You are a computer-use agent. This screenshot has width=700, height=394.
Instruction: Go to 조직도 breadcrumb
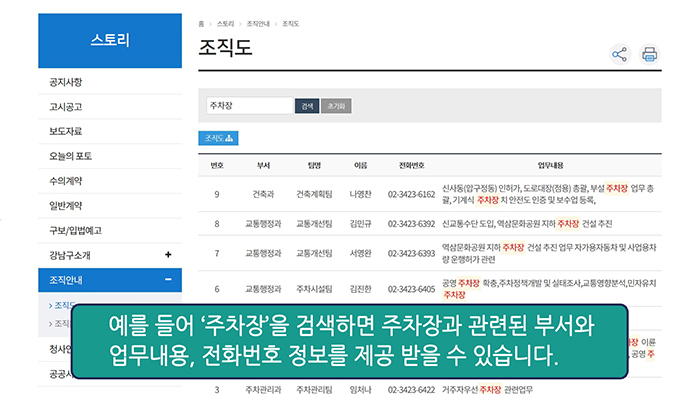click(x=291, y=24)
